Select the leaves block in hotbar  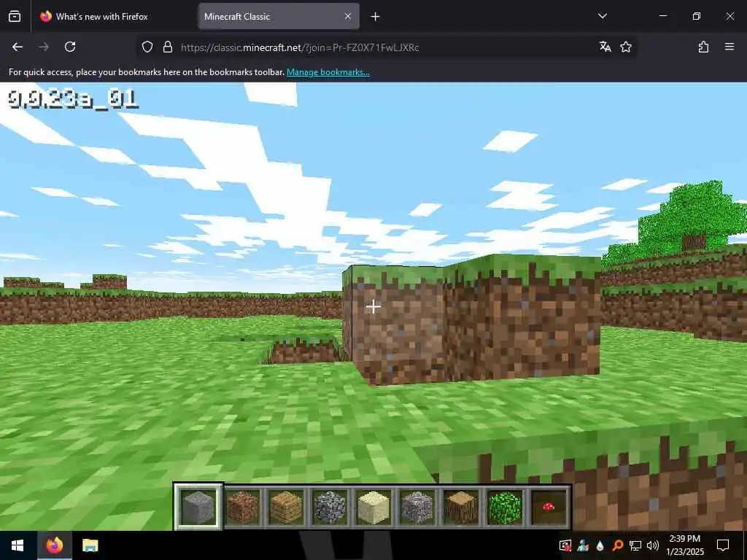[x=505, y=507]
